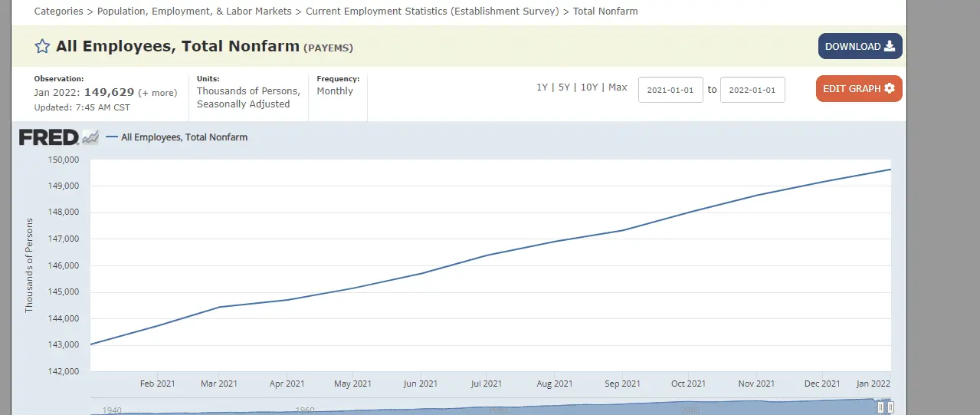Click the favorite star beside the series title
Viewport: 980px width, 415px height.
pos(43,47)
